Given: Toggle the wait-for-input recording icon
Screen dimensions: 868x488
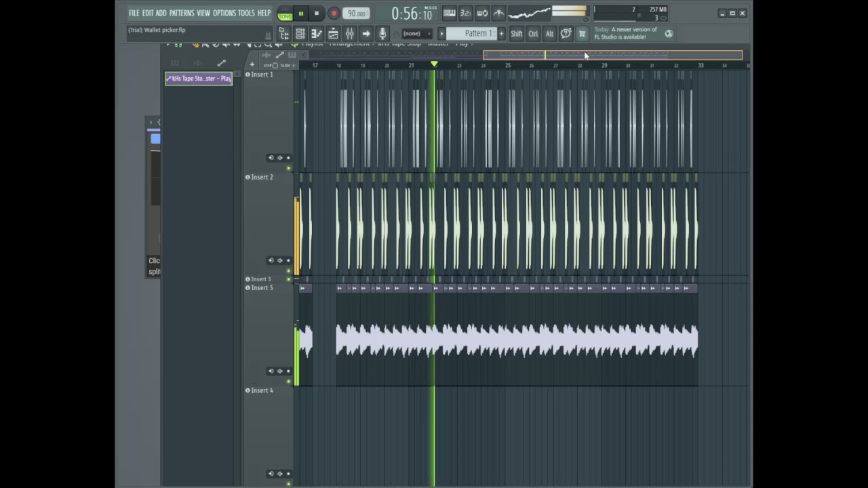Looking at the screenshot, I should [482, 13].
